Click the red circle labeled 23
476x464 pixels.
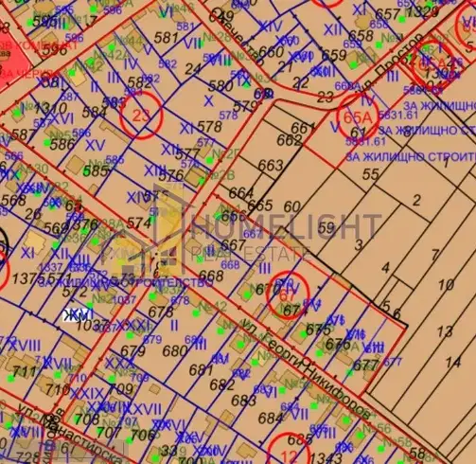tap(140, 115)
